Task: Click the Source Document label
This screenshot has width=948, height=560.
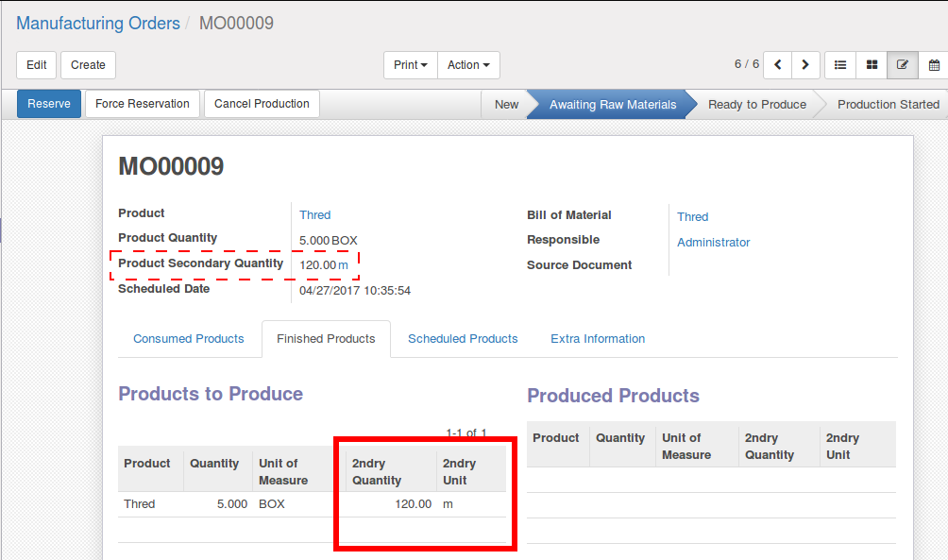Action: pyautogui.click(x=579, y=264)
